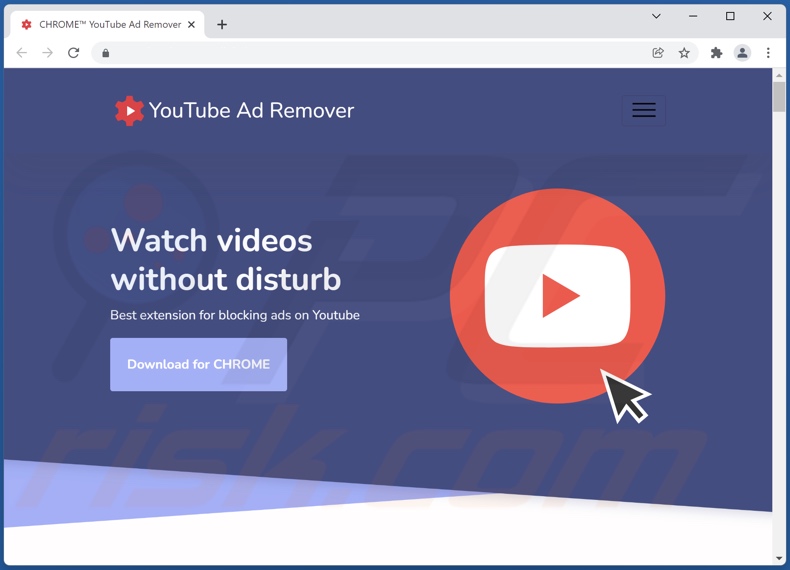Bookmark the page with star icon
Image resolution: width=790 pixels, height=570 pixels.
[x=684, y=53]
